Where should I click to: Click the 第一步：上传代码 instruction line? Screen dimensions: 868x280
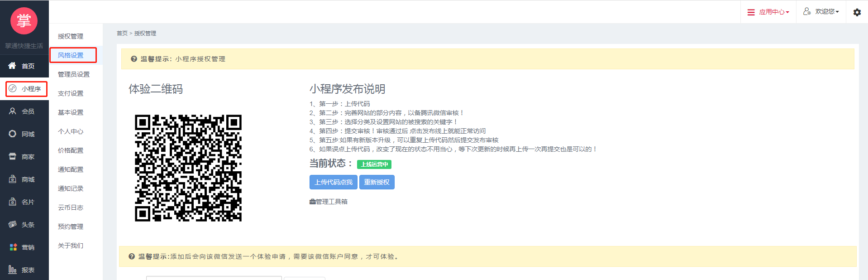(340, 104)
